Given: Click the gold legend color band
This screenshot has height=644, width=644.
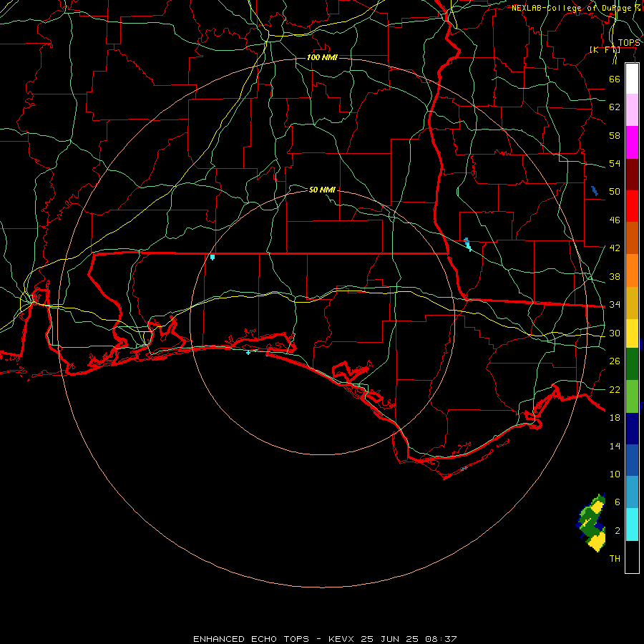Looking at the screenshot, I should tap(632, 303).
